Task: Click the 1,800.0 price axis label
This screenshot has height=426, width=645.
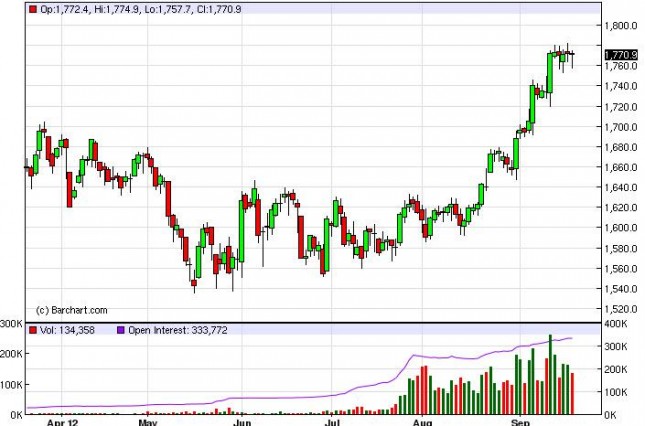Action: pos(621,26)
